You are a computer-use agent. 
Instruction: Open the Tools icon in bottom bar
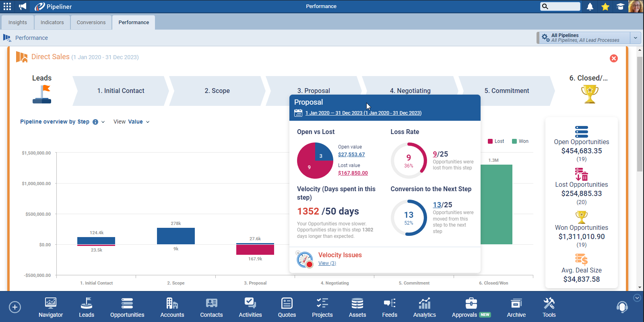(549, 308)
